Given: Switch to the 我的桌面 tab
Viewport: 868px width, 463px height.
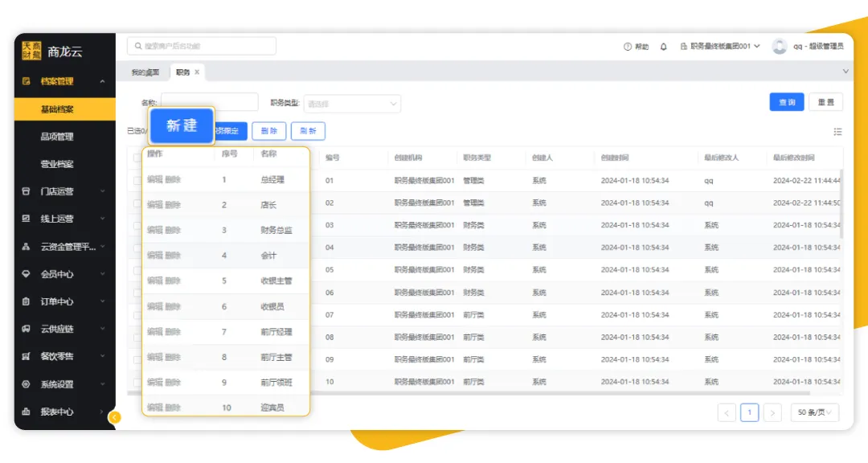Looking at the screenshot, I should [x=145, y=72].
